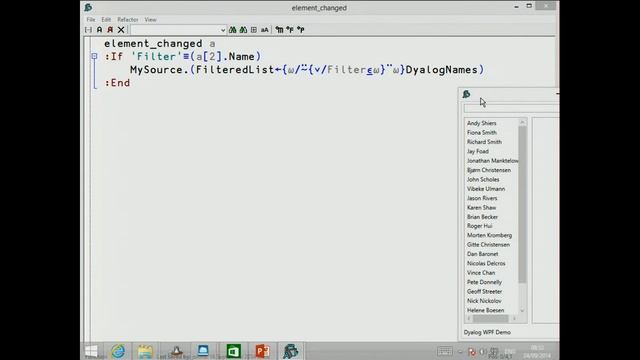640x360 pixels.
Task: Click the black X icon in the toolbar
Action: point(121,30)
